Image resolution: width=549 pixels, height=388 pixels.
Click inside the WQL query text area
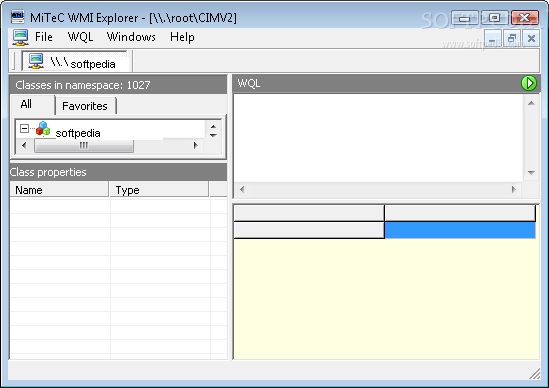pyautogui.click(x=378, y=138)
